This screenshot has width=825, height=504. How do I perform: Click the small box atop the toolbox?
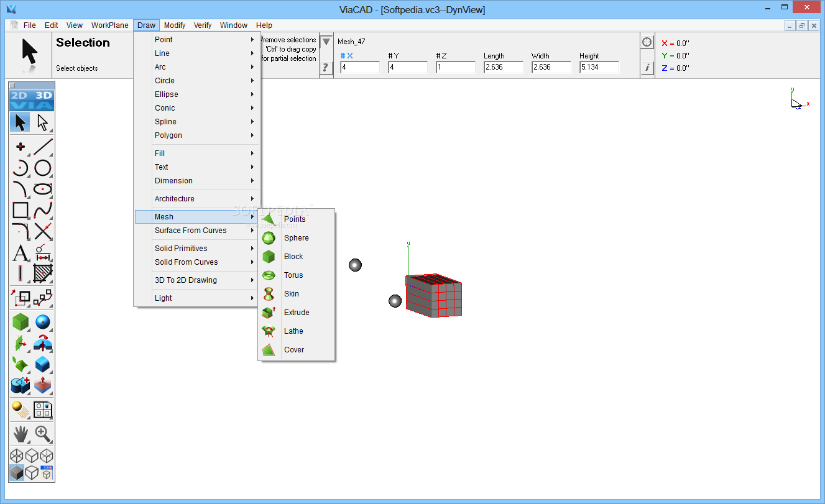(x=12, y=85)
